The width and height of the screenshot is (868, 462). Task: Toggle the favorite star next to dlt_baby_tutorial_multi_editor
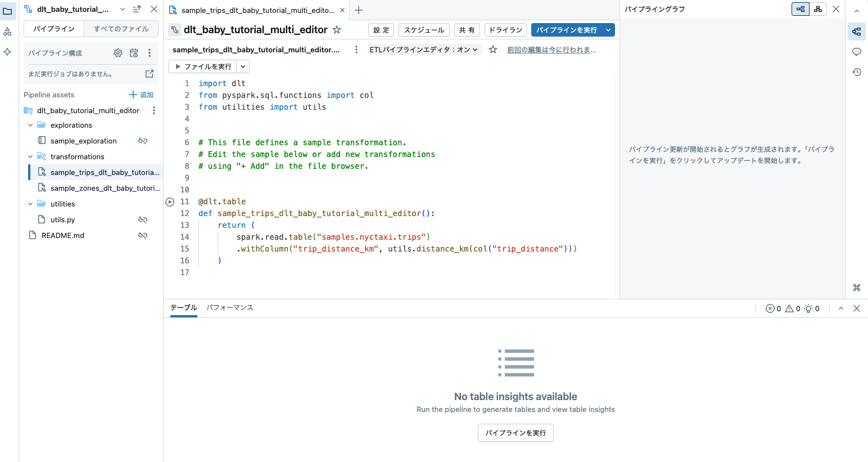[336, 30]
